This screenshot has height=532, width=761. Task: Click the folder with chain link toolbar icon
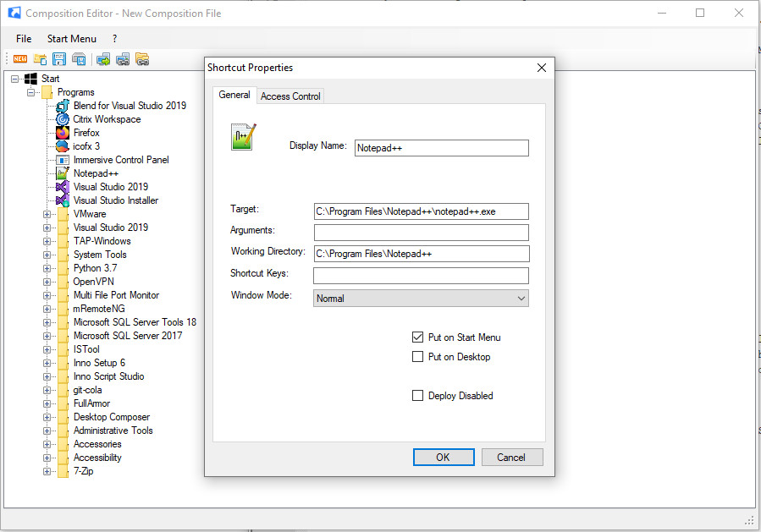pyautogui.click(x=142, y=59)
